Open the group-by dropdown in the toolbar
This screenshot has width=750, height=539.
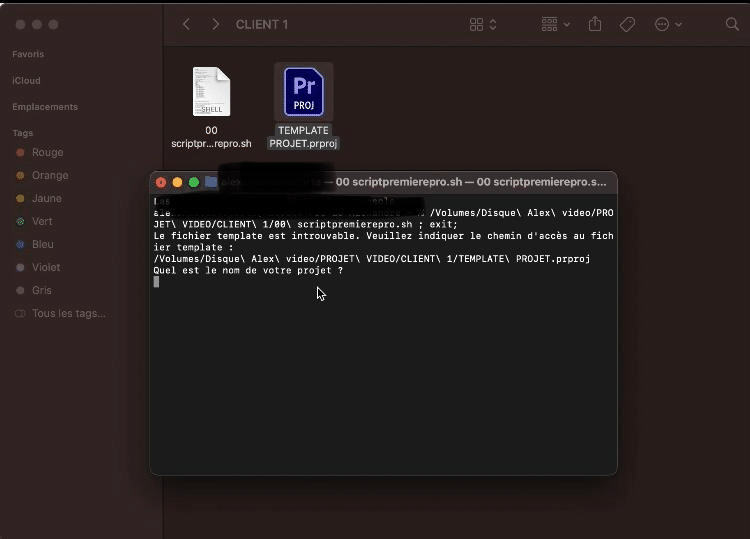pyautogui.click(x=555, y=24)
